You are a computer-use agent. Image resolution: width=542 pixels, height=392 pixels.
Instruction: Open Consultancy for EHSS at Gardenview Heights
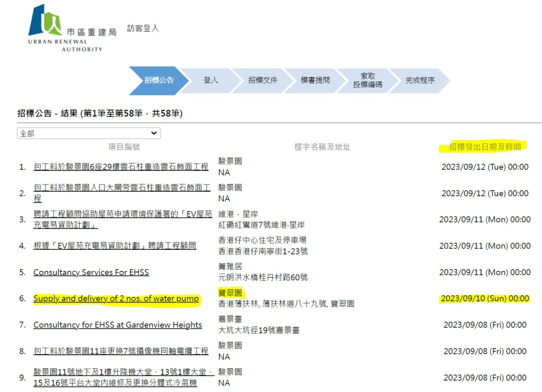tap(118, 325)
